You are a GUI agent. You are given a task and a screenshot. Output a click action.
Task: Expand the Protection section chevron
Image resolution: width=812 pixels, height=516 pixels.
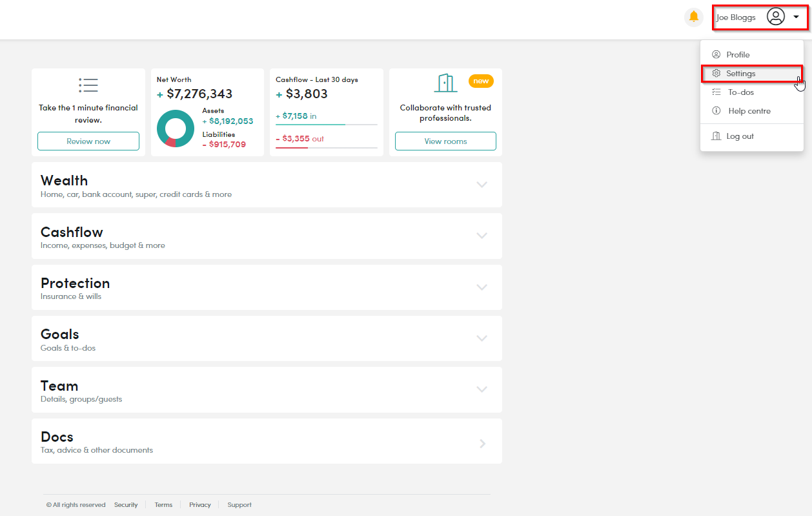coord(482,287)
